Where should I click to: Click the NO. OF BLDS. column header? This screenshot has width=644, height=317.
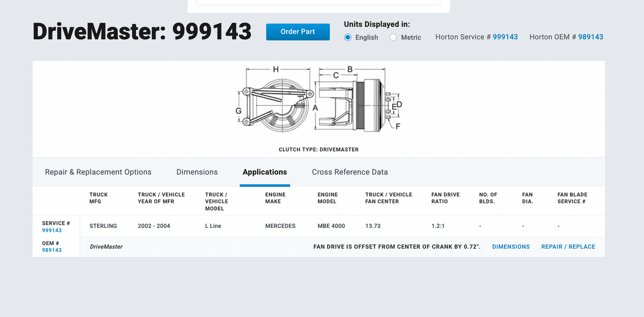pyautogui.click(x=488, y=198)
